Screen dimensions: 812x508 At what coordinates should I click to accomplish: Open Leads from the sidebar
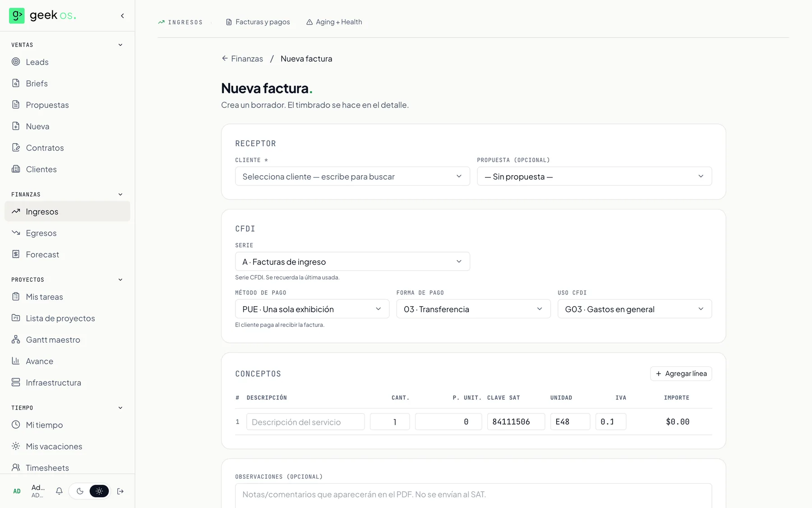coord(67,62)
